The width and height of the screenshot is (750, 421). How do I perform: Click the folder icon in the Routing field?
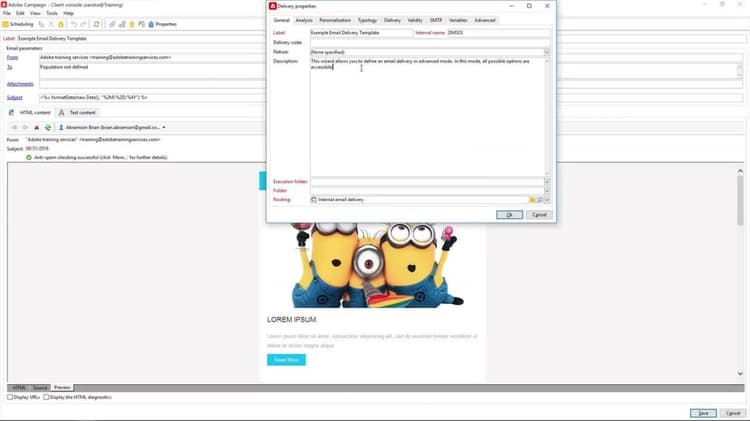pos(532,200)
